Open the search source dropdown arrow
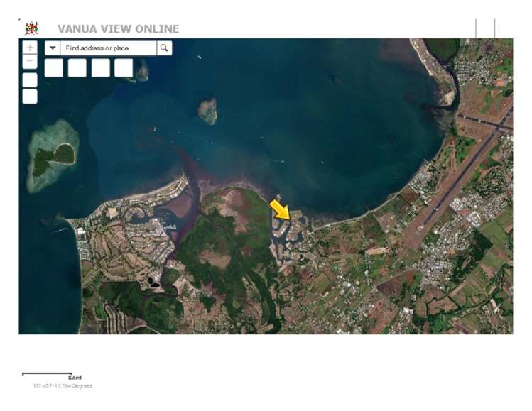532x411 pixels. (53, 48)
